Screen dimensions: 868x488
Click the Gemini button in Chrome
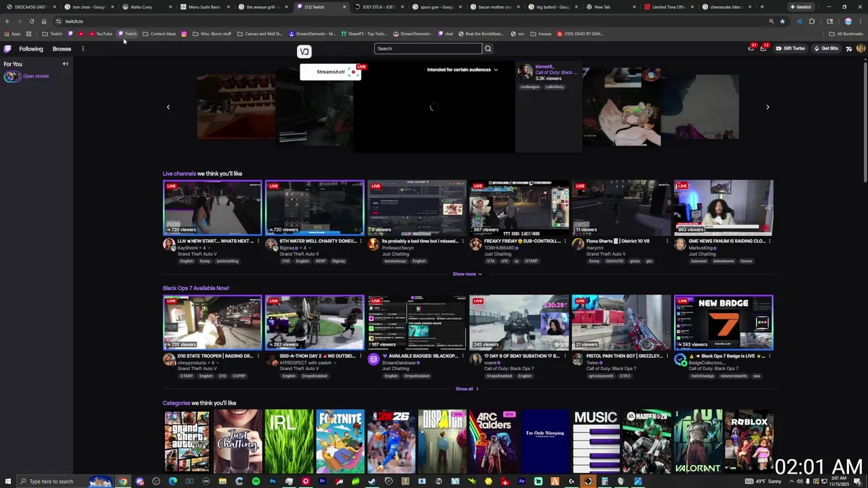[801, 7]
